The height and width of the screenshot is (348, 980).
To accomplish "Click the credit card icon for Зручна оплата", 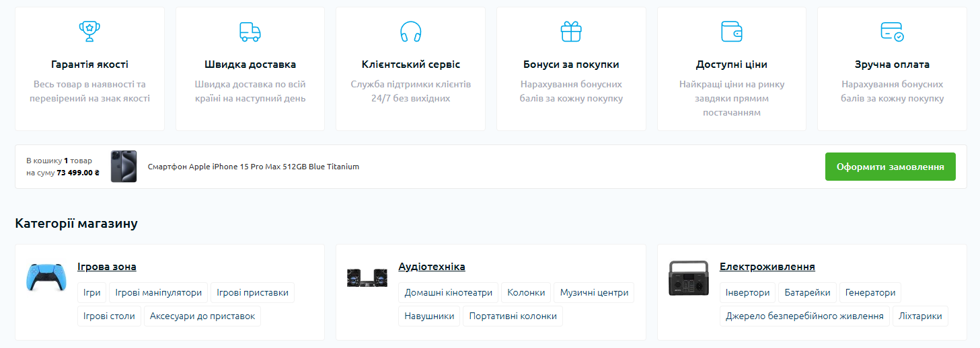I will tap(892, 32).
